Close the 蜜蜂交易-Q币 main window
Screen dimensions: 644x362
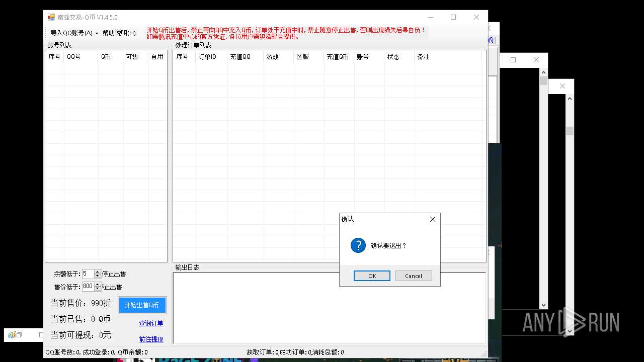pyautogui.click(x=476, y=17)
